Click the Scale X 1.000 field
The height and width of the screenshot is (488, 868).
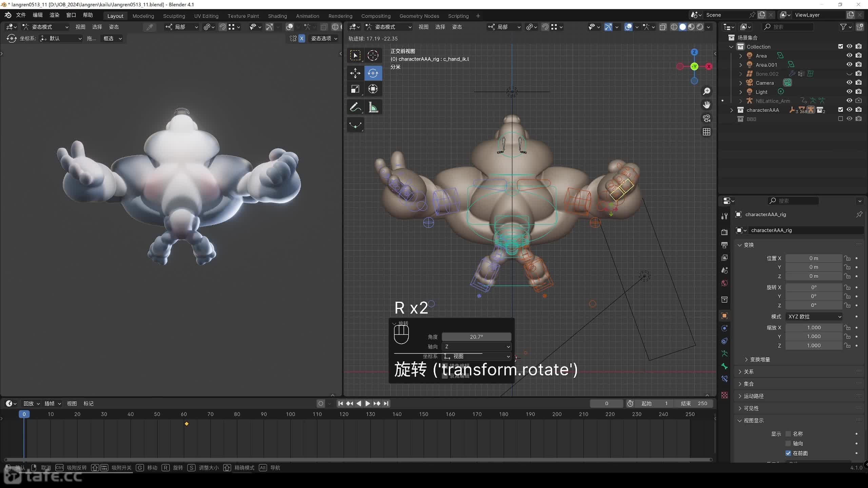814,328
